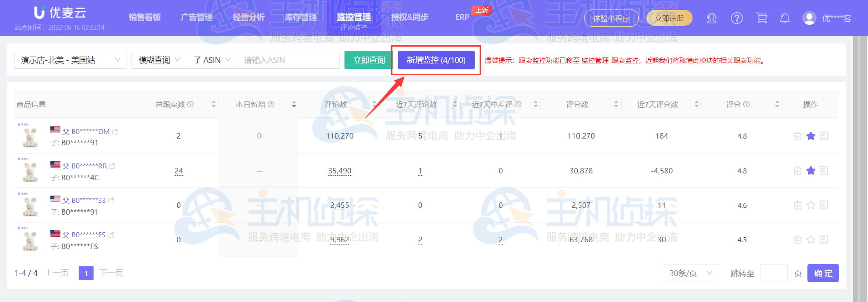The width and height of the screenshot is (868, 302).
Task: Open external link icon beside B0******DM
Action: pyautogui.click(x=115, y=131)
